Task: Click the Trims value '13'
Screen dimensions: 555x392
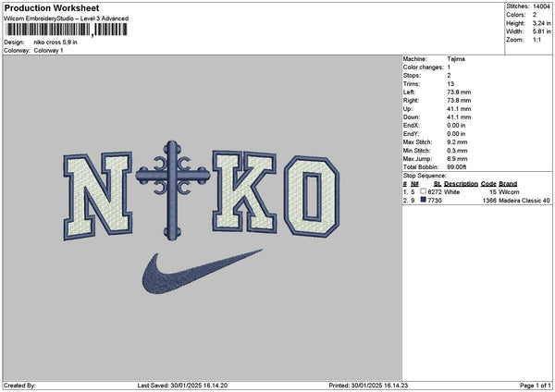Action: (450, 84)
